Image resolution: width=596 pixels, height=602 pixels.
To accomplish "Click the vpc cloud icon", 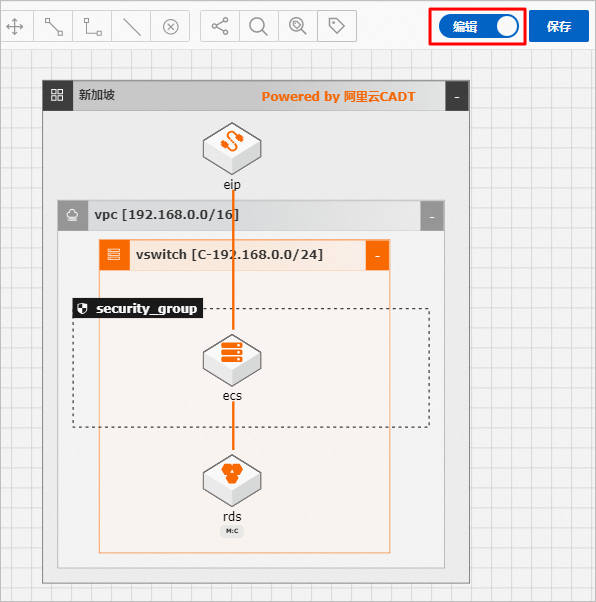I will pyautogui.click(x=73, y=215).
